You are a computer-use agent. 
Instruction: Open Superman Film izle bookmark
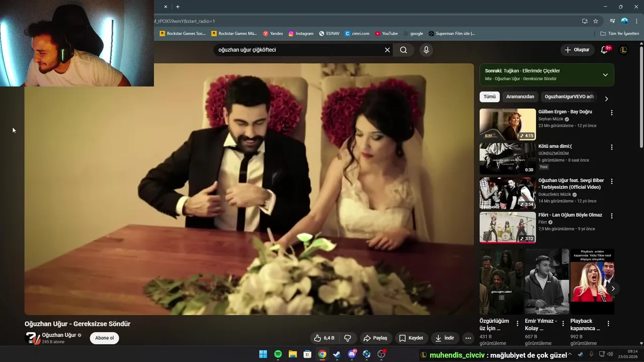pyautogui.click(x=452, y=34)
